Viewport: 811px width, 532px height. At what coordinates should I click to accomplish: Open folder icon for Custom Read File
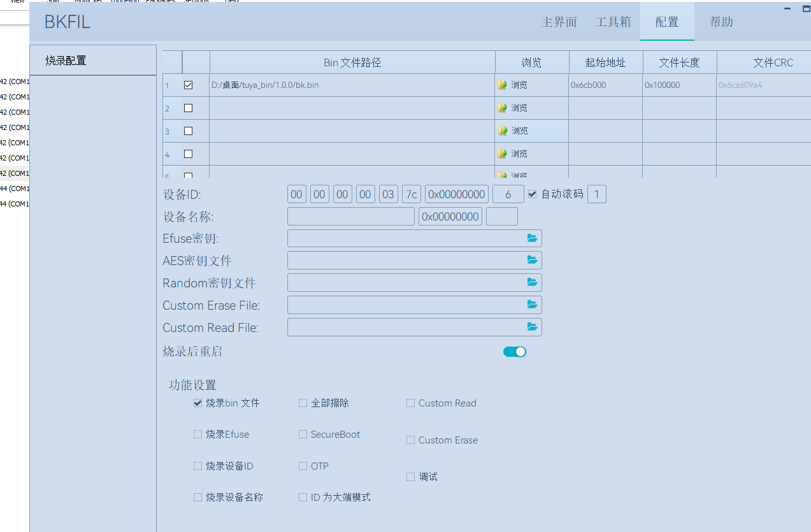tap(533, 327)
